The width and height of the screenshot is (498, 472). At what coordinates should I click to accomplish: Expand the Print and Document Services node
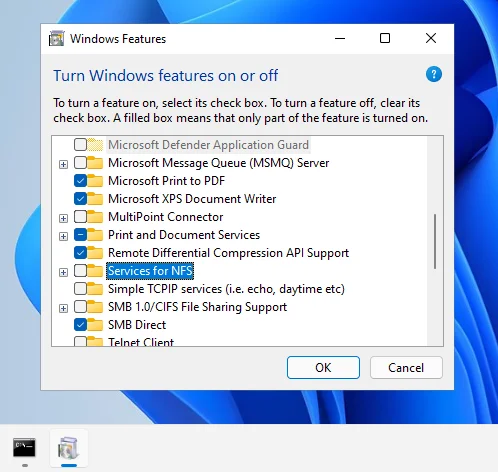63,236
